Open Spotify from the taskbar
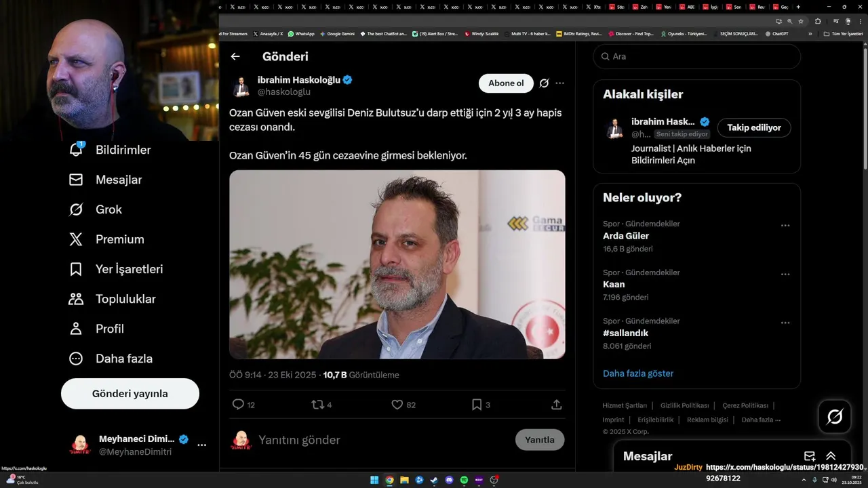Viewport: 868px width, 488px height. (x=464, y=480)
